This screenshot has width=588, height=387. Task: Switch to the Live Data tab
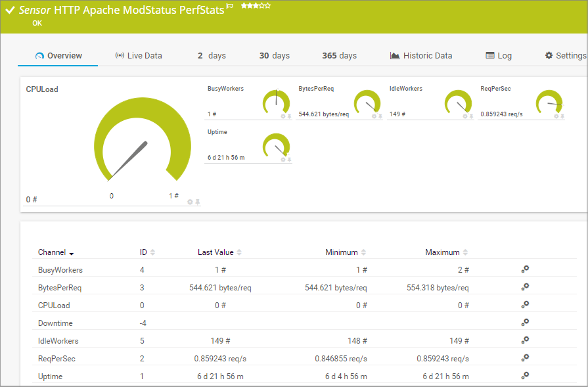pos(138,56)
